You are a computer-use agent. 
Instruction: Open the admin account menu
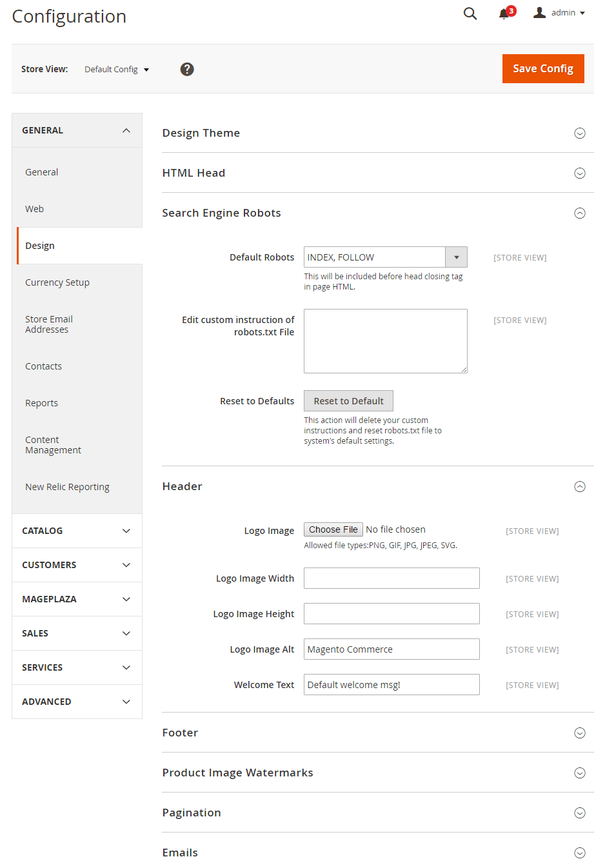557,12
